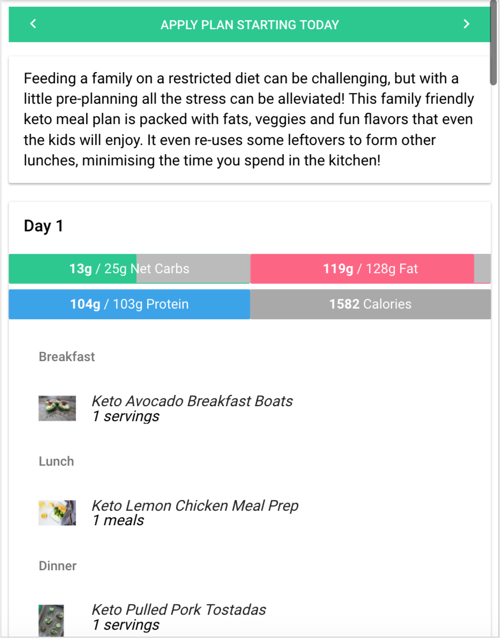Click the gray 1582 Calories bar

(x=370, y=304)
